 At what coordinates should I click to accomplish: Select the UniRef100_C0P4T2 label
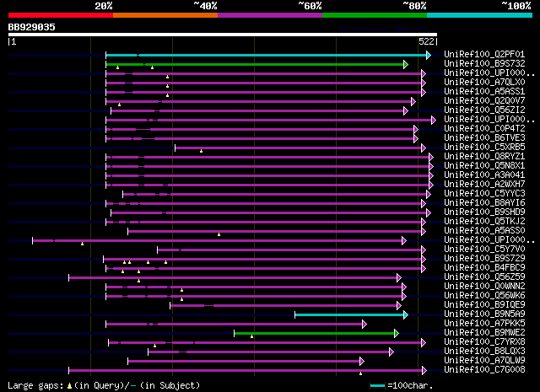point(484,129)
